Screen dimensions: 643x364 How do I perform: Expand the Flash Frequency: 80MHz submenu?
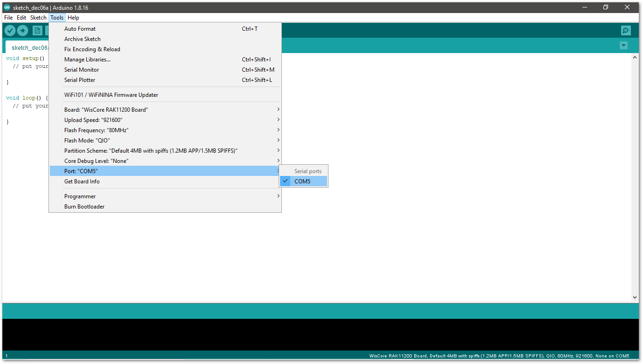(x=165, y=130)
